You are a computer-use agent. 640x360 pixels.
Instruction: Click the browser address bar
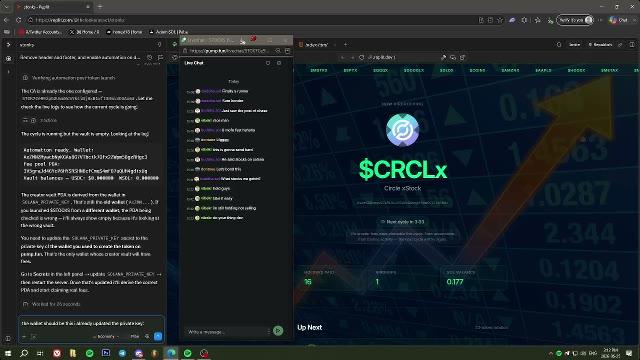tap(253, 20)
